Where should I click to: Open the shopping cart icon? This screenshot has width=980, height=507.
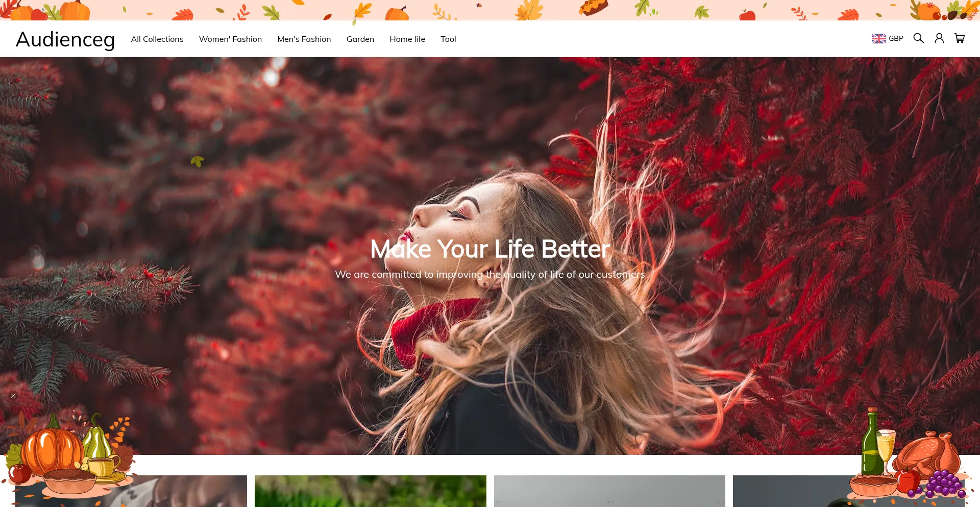[960, 38]
